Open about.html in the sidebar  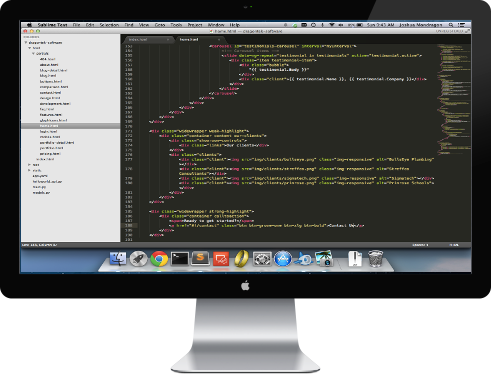(49, 65)
